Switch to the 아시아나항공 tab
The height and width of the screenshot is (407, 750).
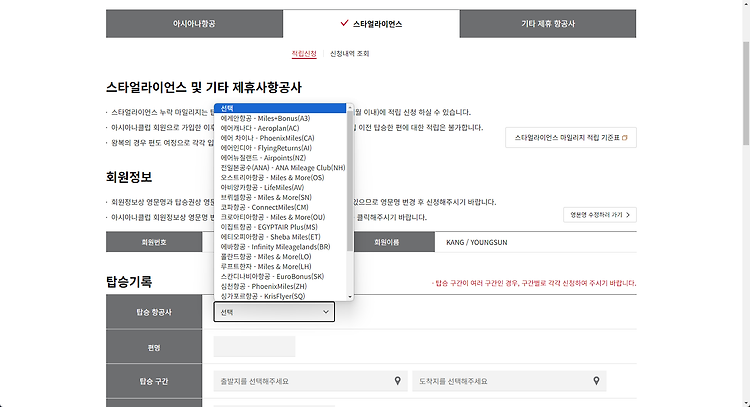[194, 23]
